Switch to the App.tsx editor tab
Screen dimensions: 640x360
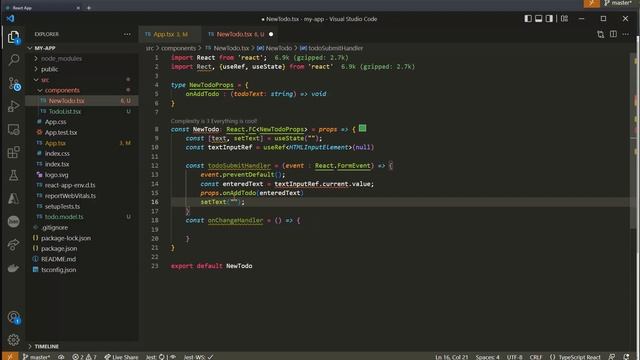click(x=170, y=34)
